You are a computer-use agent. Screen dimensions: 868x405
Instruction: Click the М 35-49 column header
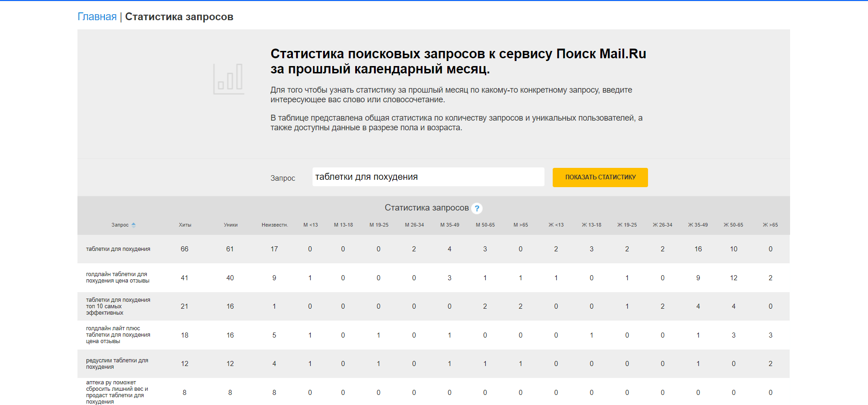point(450,225)
